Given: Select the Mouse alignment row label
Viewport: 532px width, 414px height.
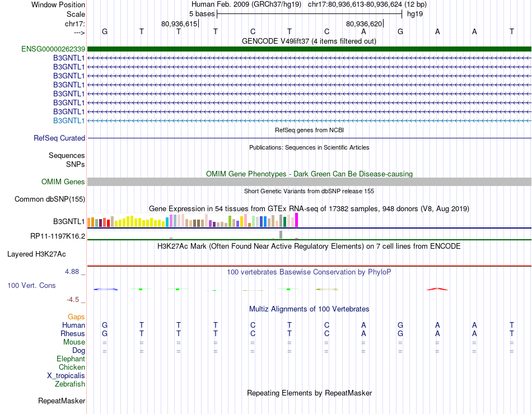Looking at the screenshot, I should 74,342.
